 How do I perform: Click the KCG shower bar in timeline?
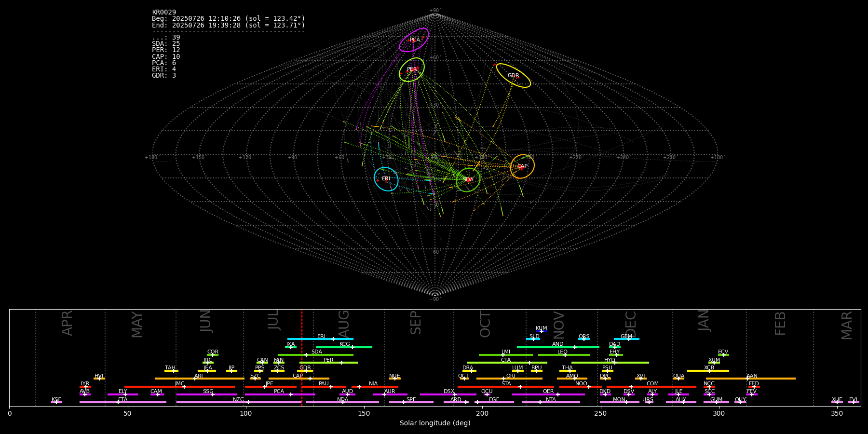[x=344, y=347]
